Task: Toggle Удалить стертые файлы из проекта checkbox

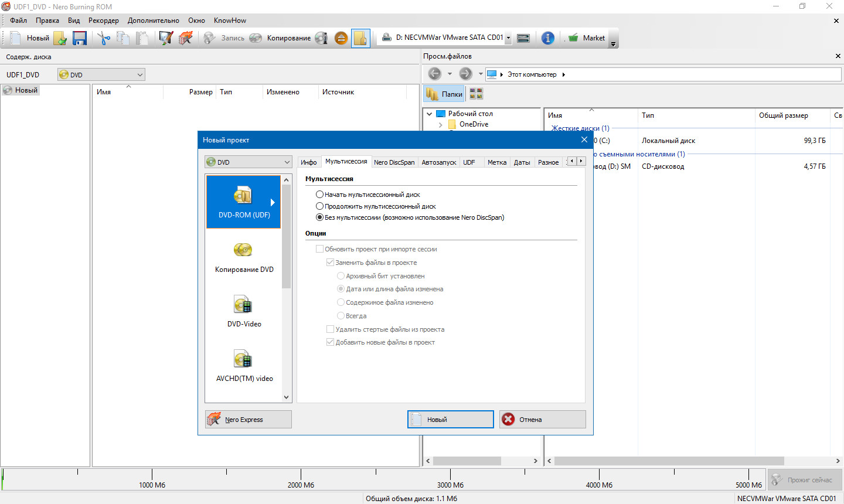Action: 330,329
